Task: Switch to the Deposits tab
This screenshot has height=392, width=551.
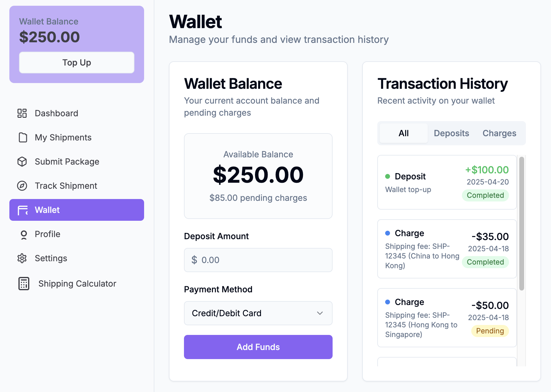Action: pyautogui.click(x=451, y=133)
